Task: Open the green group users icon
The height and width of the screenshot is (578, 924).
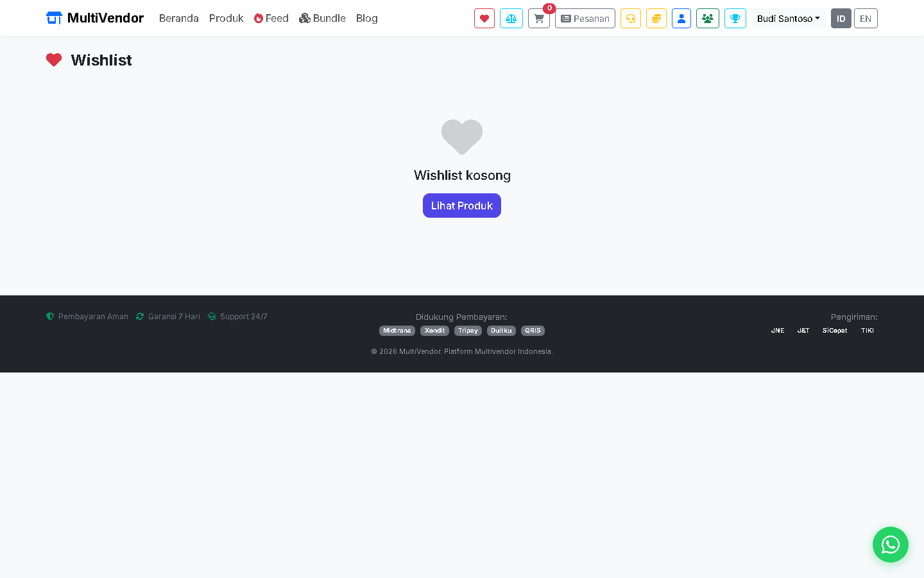Action: (708, 19)
